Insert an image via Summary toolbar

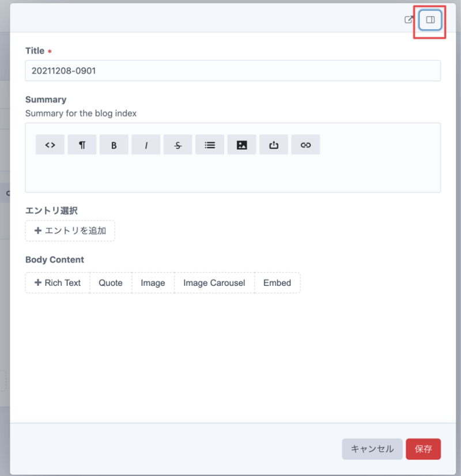pyautogui.click(x=242, y=145)
